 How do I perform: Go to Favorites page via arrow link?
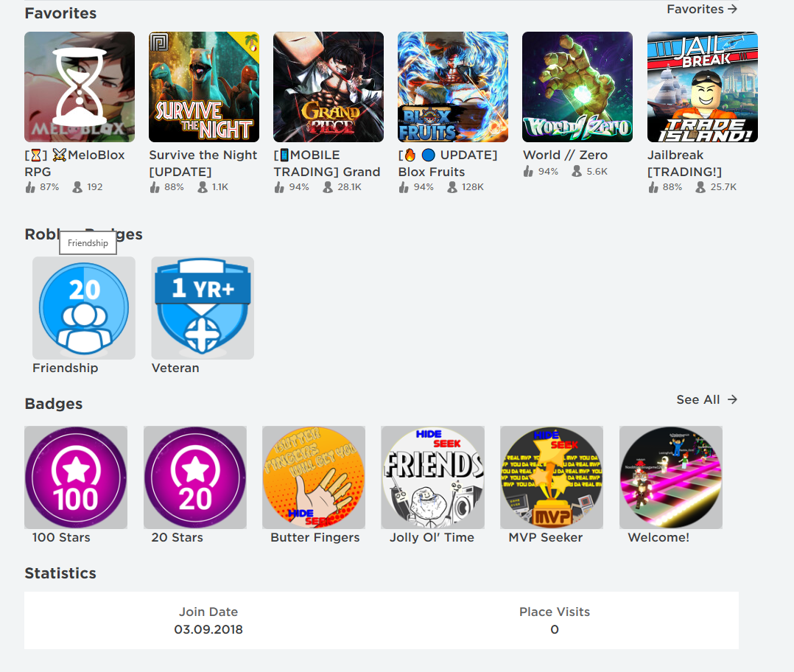702,9
